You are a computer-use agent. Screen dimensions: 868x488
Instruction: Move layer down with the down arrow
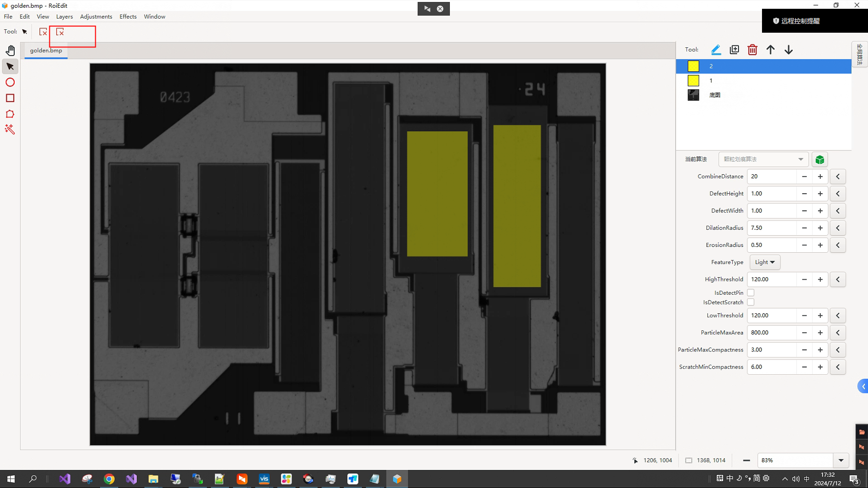tap(788, 50)
